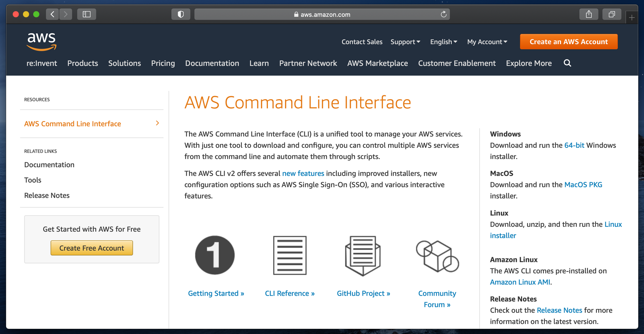Click the Create Free Account button

(x=92, y=248)
